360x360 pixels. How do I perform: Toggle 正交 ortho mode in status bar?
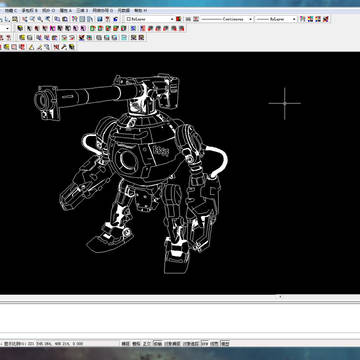point(147,343)
